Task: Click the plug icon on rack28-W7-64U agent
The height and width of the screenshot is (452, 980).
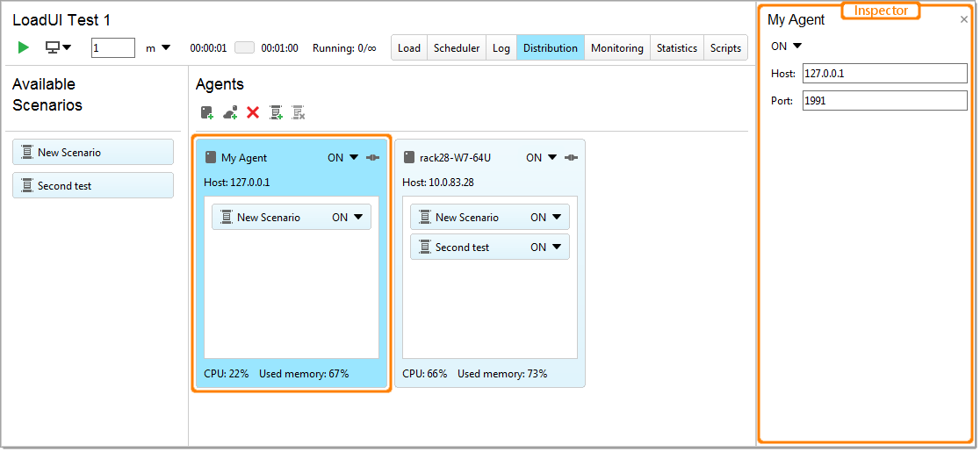Action: (572, 158)
